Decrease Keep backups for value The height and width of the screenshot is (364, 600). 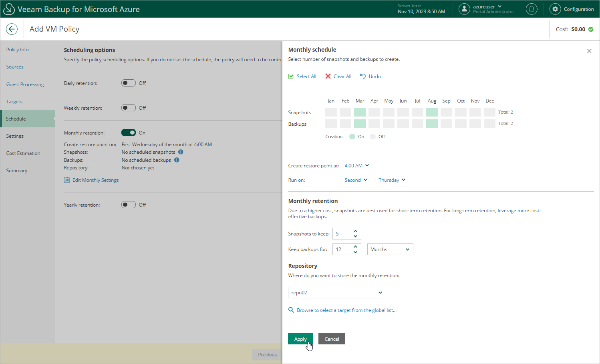click(x=355, y=252)
